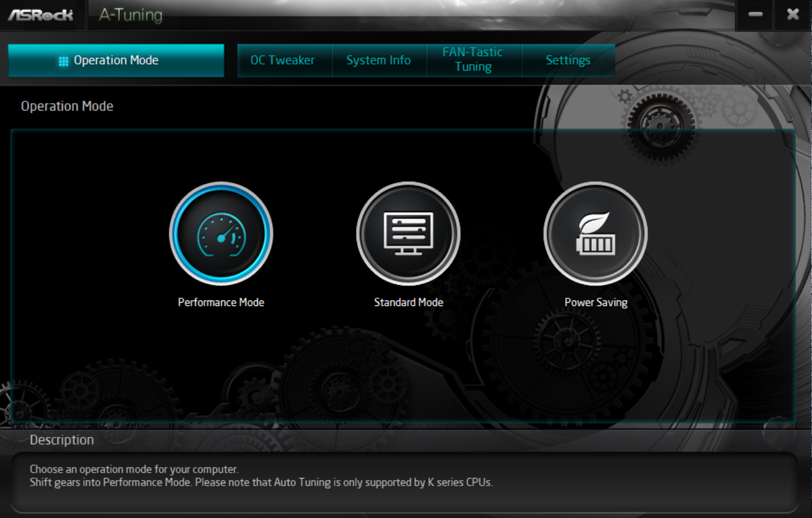This screenshot has width=812, height=518.
Task: Open the FAN-Tastic Tuning tab
Action: tap(474, 60)
